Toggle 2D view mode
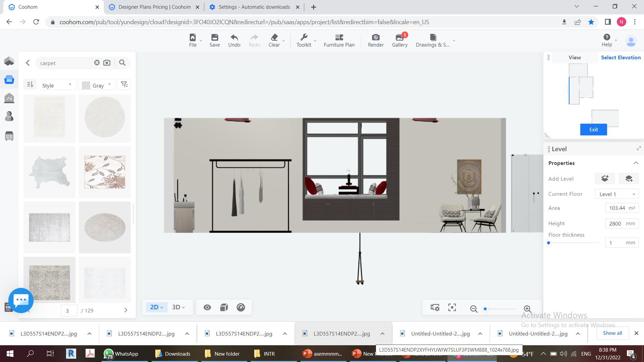644x362 pixels. pos(156,307)
